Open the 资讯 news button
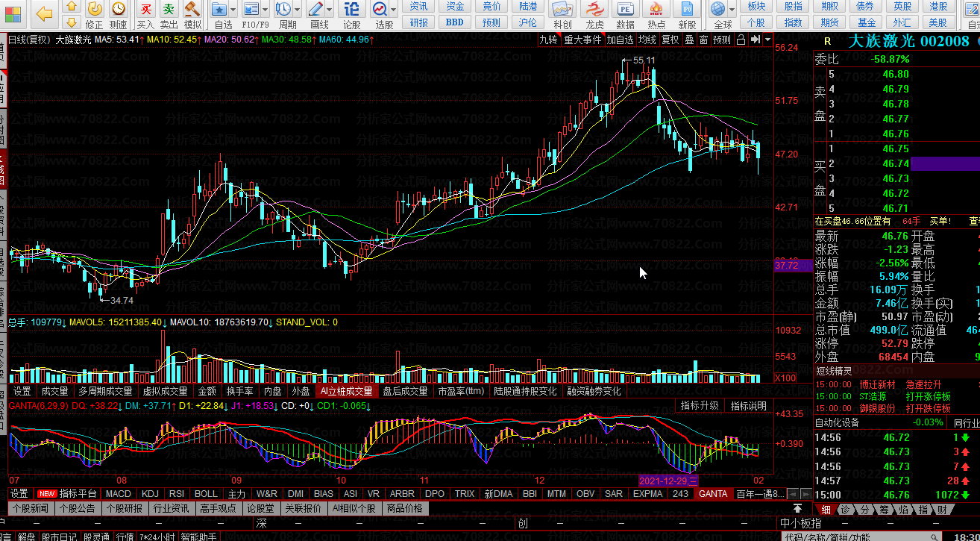This screenshot has width=980, height=541. 419,6
